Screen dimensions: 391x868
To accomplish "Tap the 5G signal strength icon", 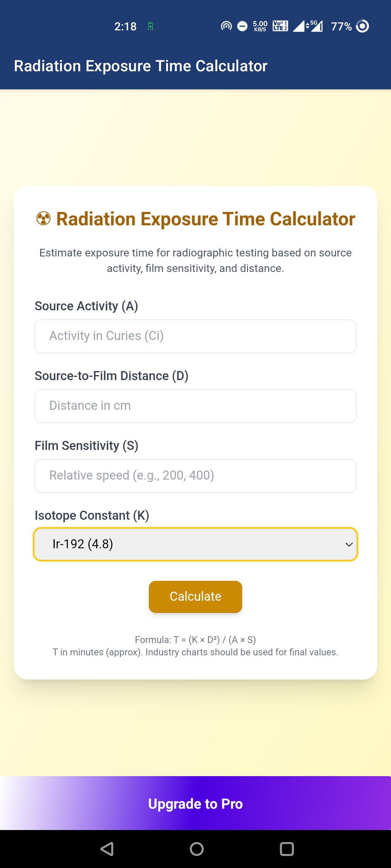I will (x=314, y=26).
